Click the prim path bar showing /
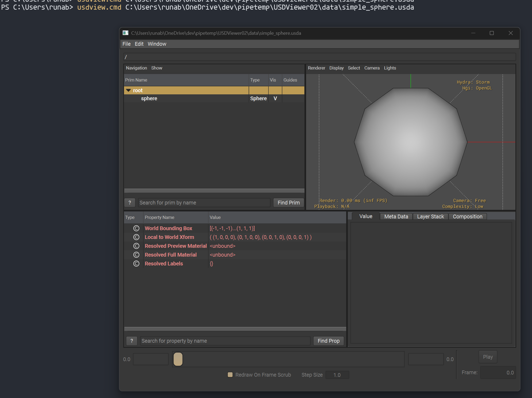Screen dimensions: 532x398 [x=319, y=57]
